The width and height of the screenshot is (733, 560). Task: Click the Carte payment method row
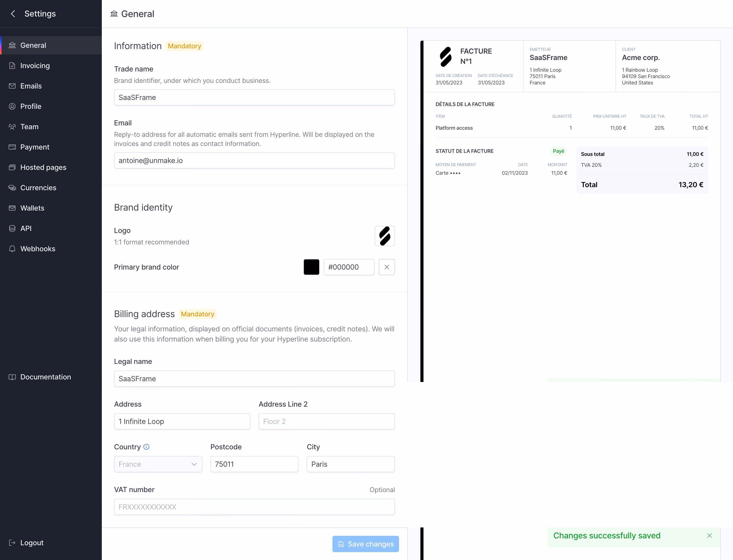[501, 173]
